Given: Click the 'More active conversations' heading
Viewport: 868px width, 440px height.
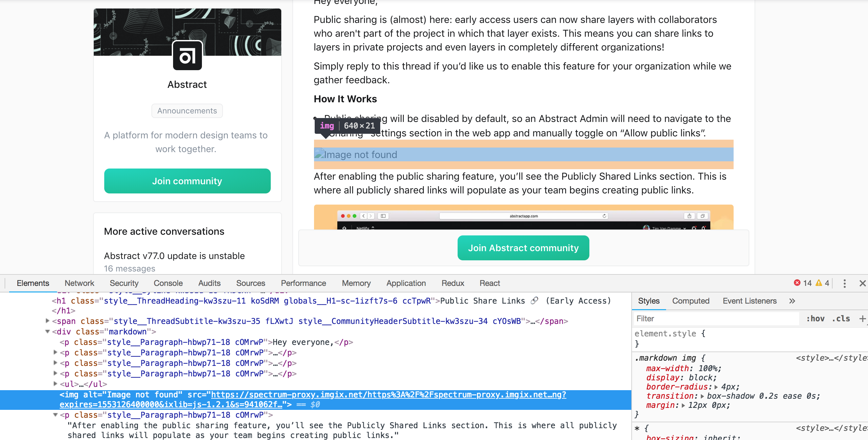Looking at the screenshot, I should (164, 231).
